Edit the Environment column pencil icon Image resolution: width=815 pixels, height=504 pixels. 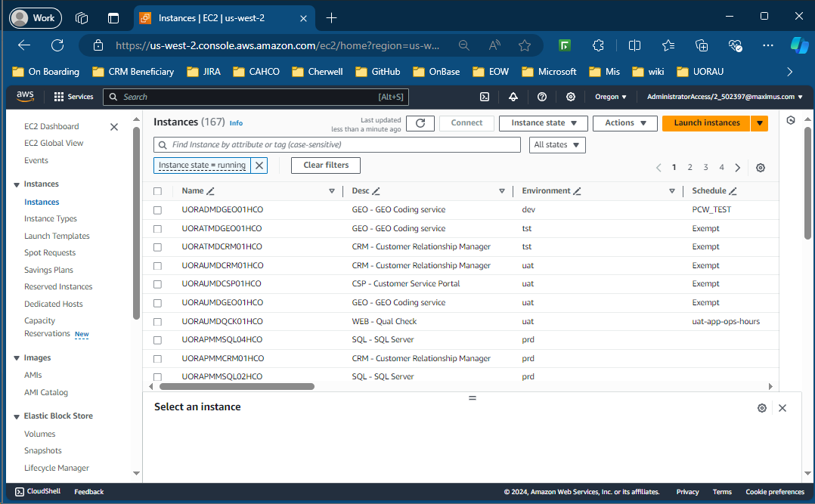tap(577, 191)
